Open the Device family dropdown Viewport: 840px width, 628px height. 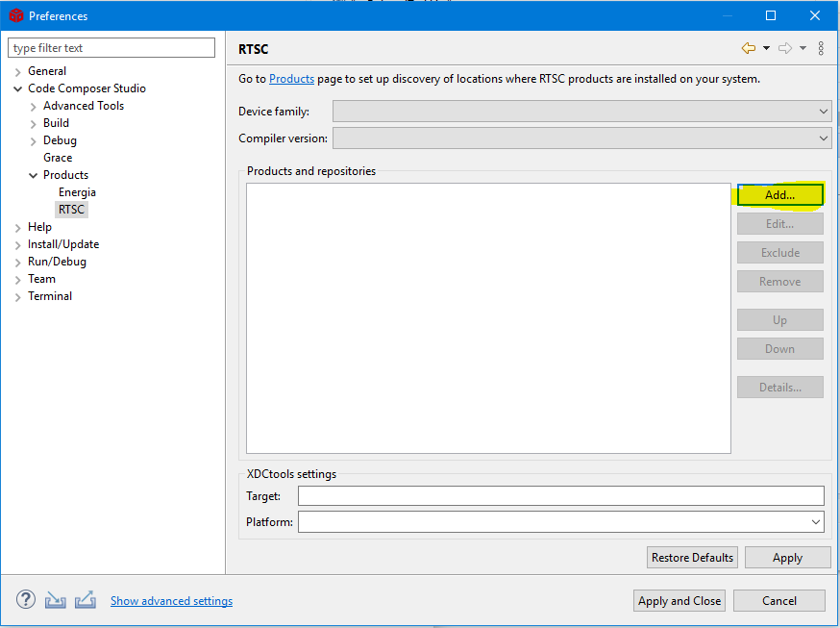coord(581,112)
